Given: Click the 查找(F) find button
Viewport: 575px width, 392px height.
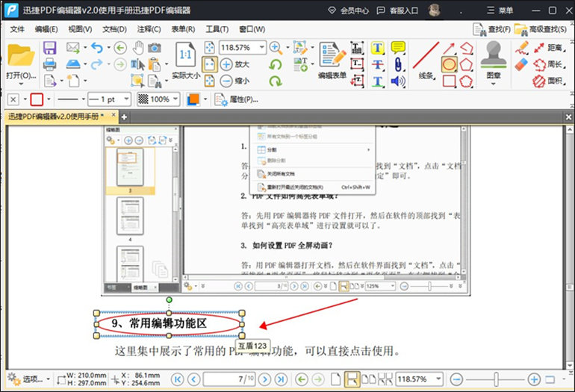Looking at the screenshot, I should [491, 29].
